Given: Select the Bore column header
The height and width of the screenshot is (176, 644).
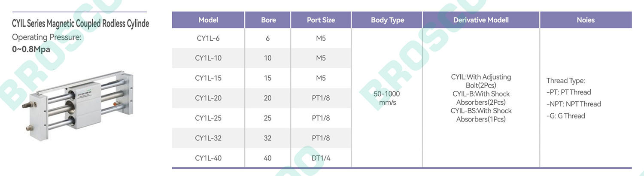Looking at the screenshot, I should click(x=268, y=20).
